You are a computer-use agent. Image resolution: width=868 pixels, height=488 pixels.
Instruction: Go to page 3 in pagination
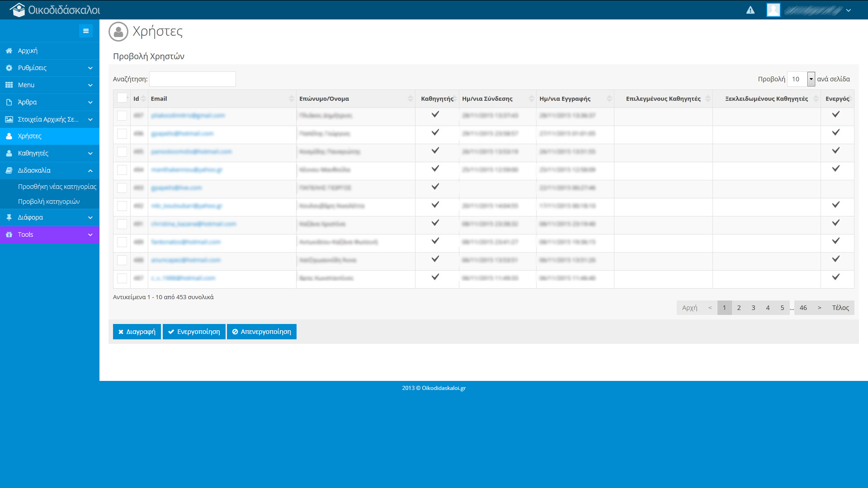point(753,308)
